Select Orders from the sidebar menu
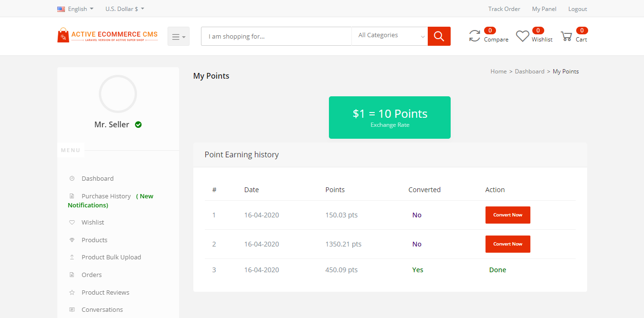 91,275
